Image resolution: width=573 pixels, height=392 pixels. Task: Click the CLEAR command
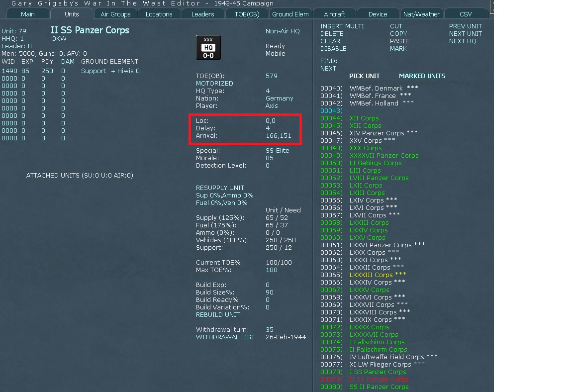pyautogui.click(x=330, y=41)
